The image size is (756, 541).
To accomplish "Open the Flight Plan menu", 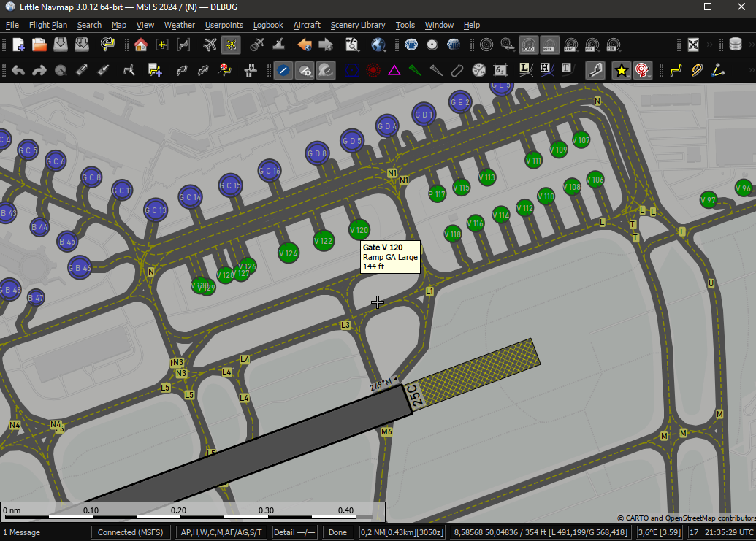I will pos(47,25).
